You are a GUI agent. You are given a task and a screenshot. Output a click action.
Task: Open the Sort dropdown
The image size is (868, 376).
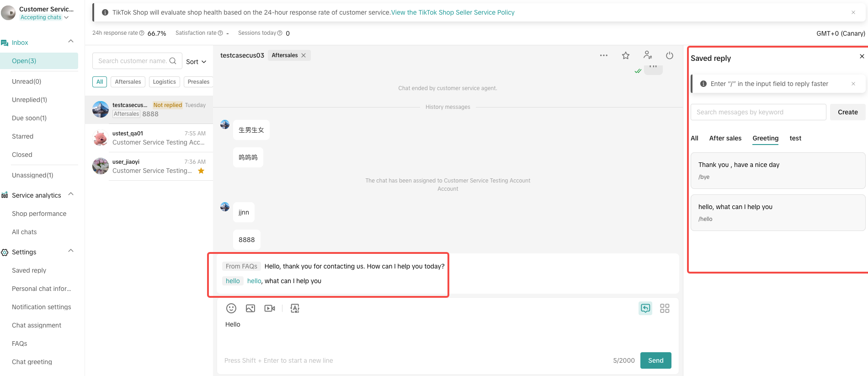(x=196, y=62)
